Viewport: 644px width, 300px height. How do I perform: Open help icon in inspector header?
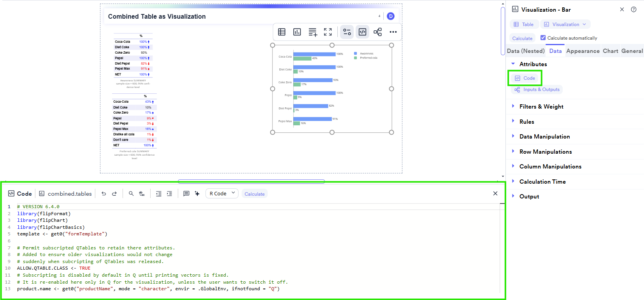tap(633, 9)
